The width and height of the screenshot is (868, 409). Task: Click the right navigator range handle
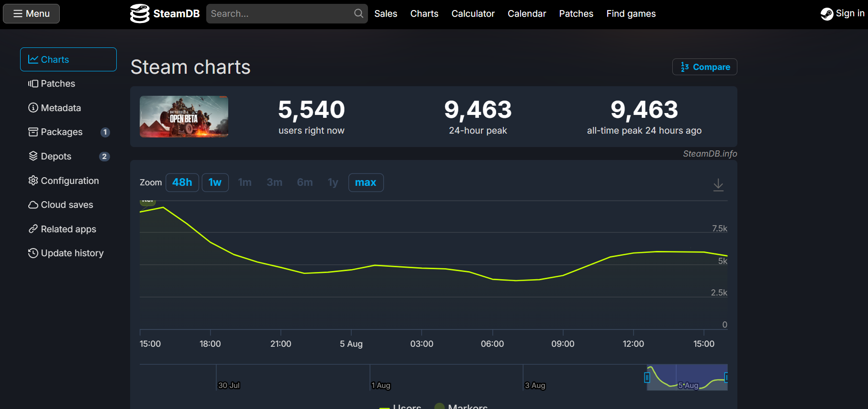pyautogui.click(x=726, y=378)
